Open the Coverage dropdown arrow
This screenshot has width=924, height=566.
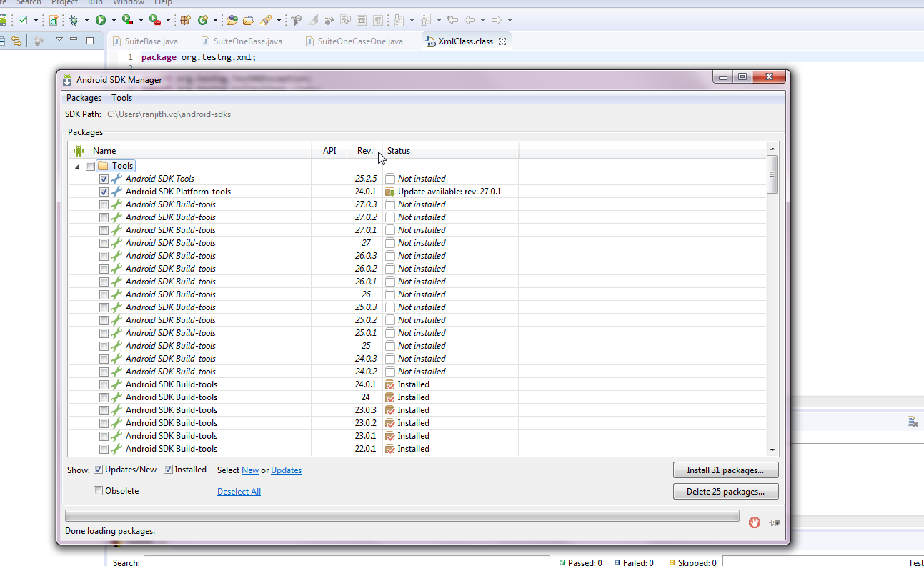pyautogui.click(x=141, y=20)
